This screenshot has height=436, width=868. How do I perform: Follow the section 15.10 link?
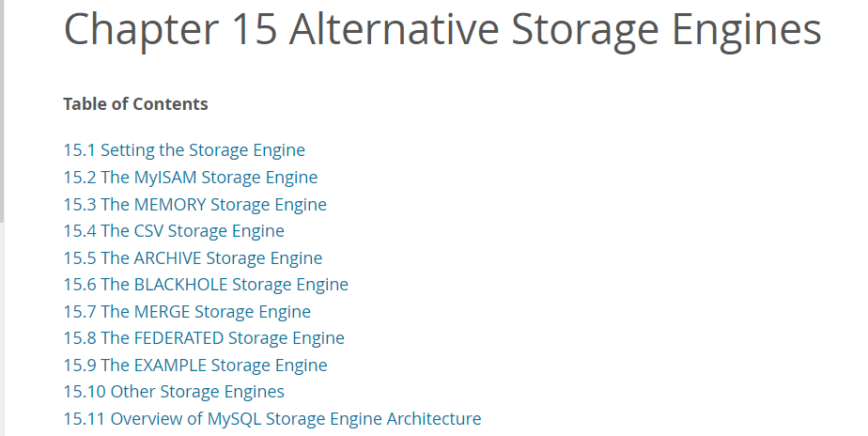coord(174,392)
